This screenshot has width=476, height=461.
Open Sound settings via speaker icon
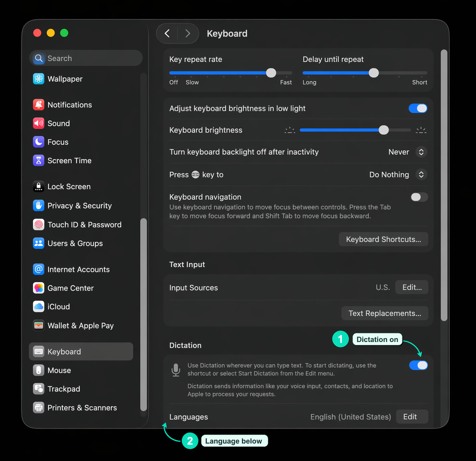38,123
